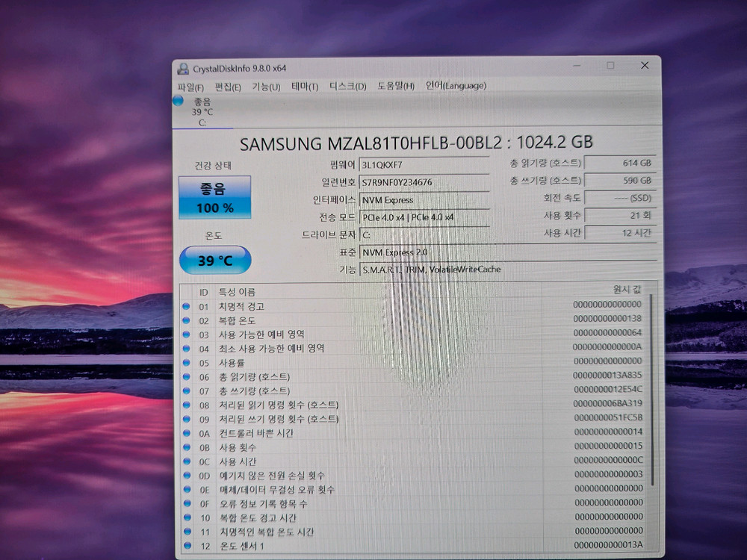Click the status dot next to 컨트롤러 바쁜 시간
Viewport: 747px width, 560px height.
[187, 434]
